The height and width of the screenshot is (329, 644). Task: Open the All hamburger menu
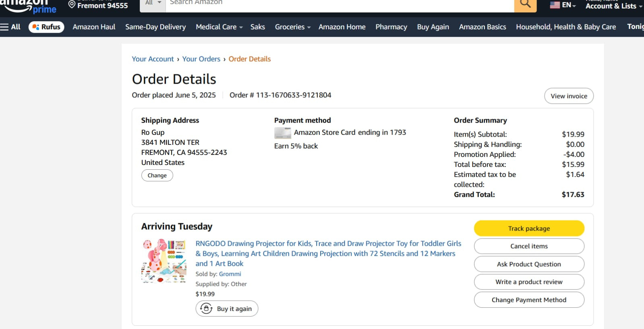[x=10, y=27]
